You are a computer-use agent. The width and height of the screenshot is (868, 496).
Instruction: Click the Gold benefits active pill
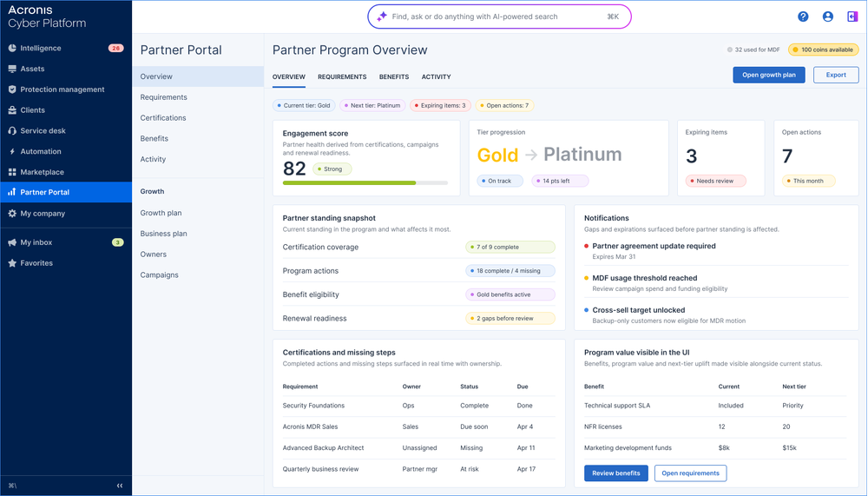coord(510,294)
